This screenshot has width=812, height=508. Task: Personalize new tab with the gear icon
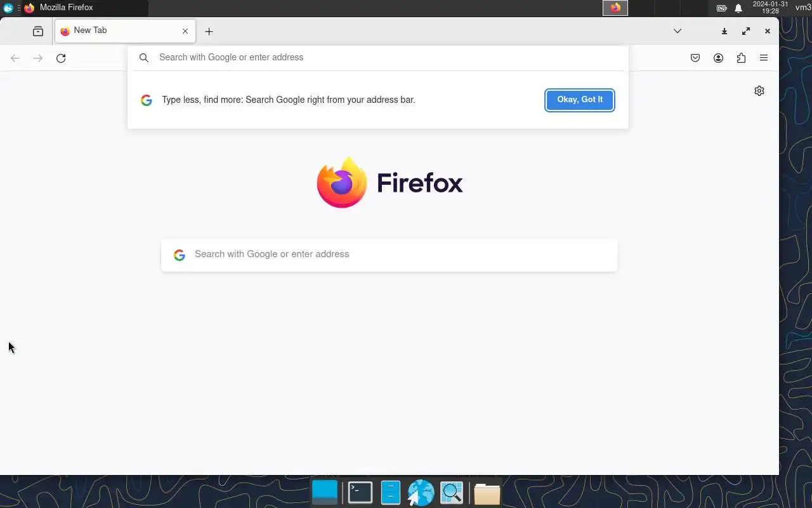759,91
